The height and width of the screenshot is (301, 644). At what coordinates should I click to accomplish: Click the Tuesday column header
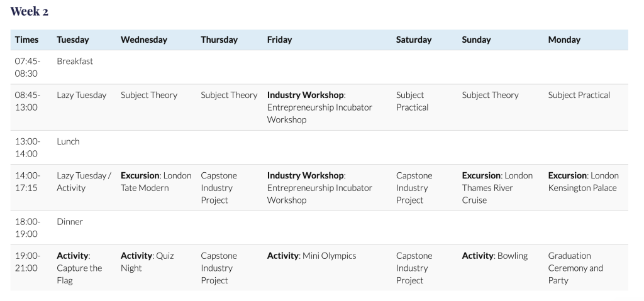pyautogui.click(x=72, y=40)
